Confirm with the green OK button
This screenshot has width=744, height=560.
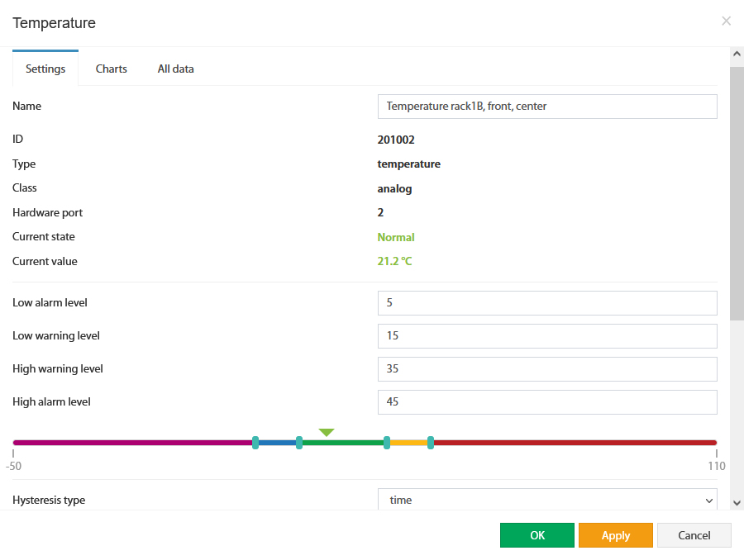(x=537, y=535)
